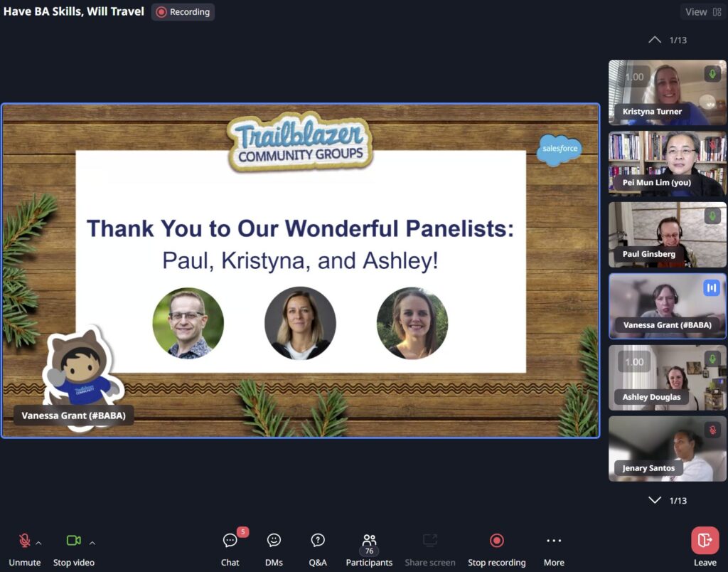Select Ashley Douglas's video thumbnail
Screen dimensions: 728x572
[x=667, y=377]
